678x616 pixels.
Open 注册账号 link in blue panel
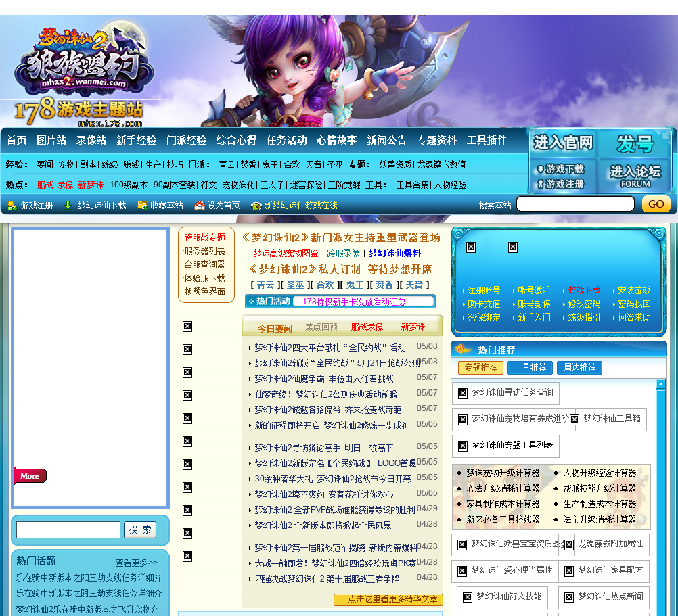tap(484, 290)
